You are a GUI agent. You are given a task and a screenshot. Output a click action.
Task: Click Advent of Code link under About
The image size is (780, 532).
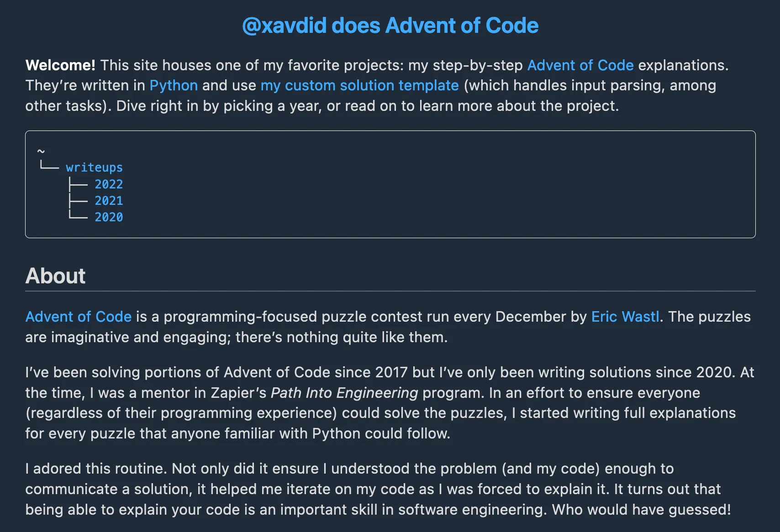point(78,317)
